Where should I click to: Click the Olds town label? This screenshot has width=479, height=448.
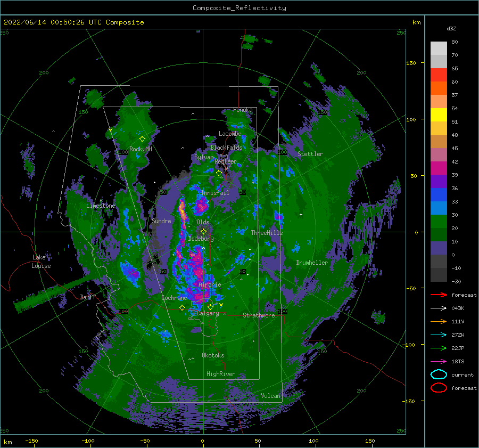[203, 222]
